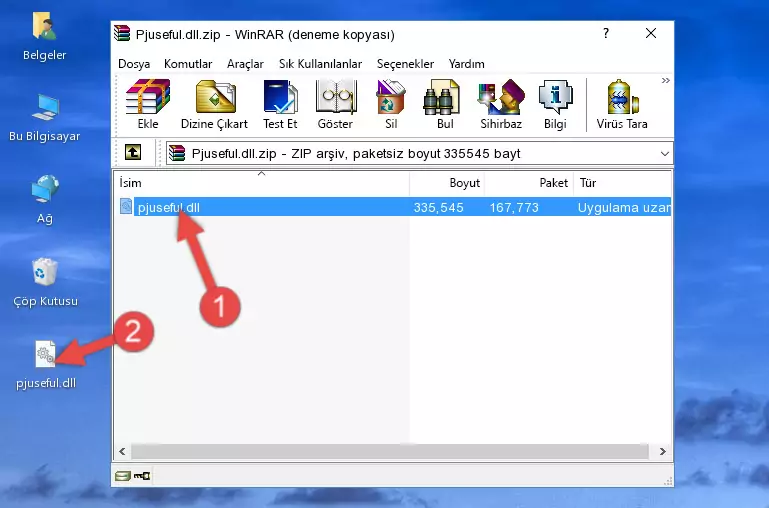The image size is (769, 508).
Task: Click the Test Et toolbar icon
Action: (280, 104)
